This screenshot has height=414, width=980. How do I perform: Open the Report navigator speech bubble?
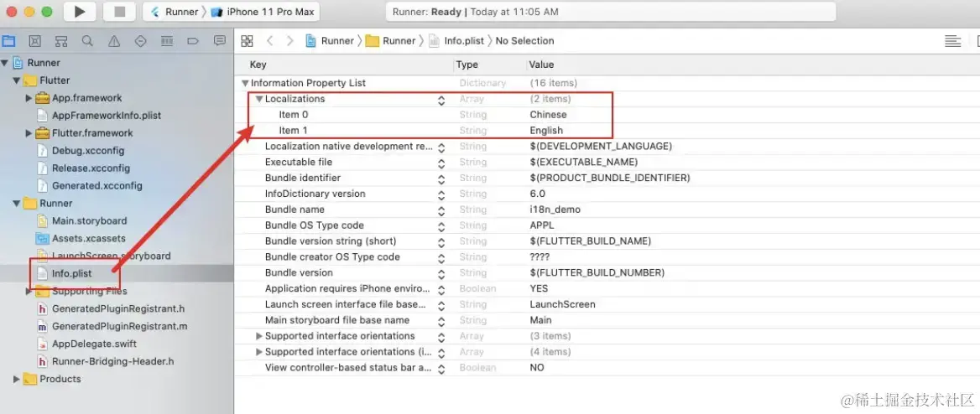coord(219,41)
